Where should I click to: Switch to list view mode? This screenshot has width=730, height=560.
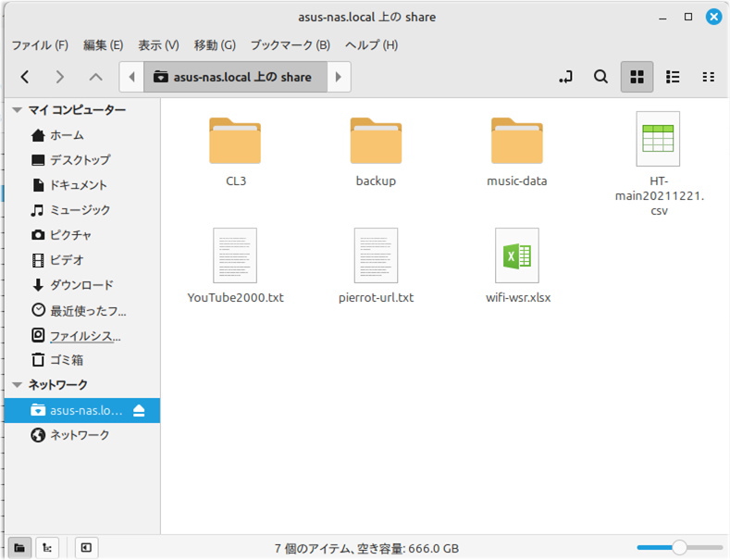point(674,77)
